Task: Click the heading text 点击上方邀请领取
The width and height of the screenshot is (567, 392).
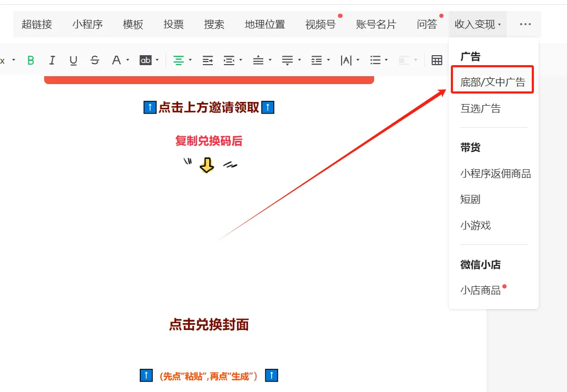Action: (209, 107)
